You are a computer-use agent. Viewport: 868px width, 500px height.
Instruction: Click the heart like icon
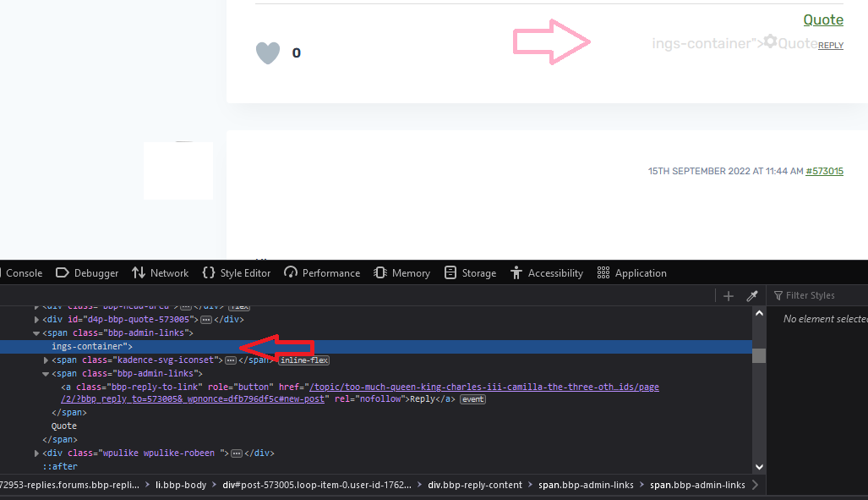click(x=268, y=53)
